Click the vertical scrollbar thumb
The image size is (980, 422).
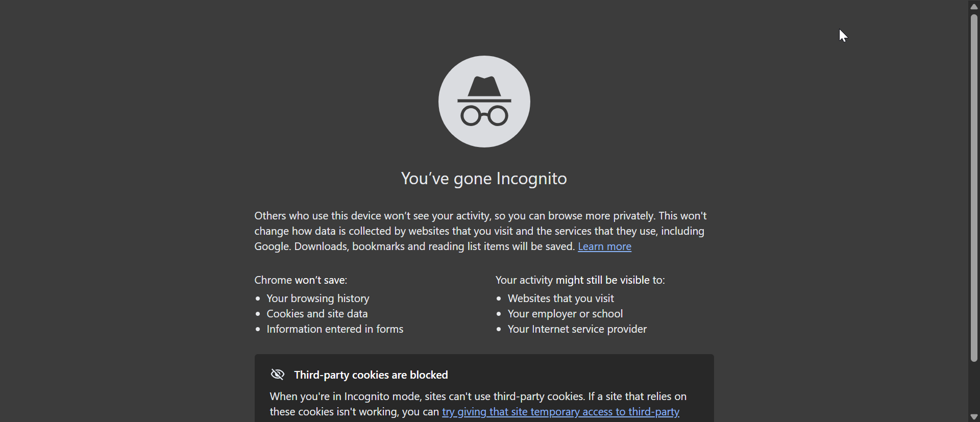click(974, 188)
